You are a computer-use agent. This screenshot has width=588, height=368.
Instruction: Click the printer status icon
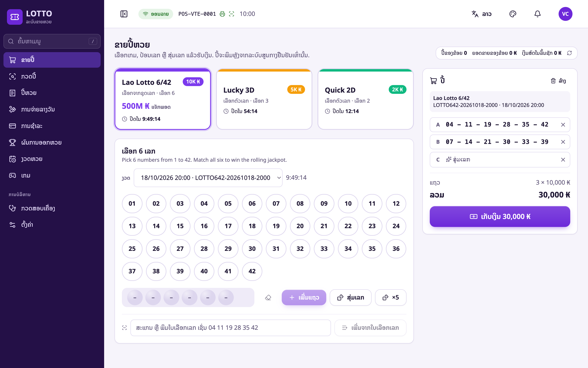click(222, 14)
